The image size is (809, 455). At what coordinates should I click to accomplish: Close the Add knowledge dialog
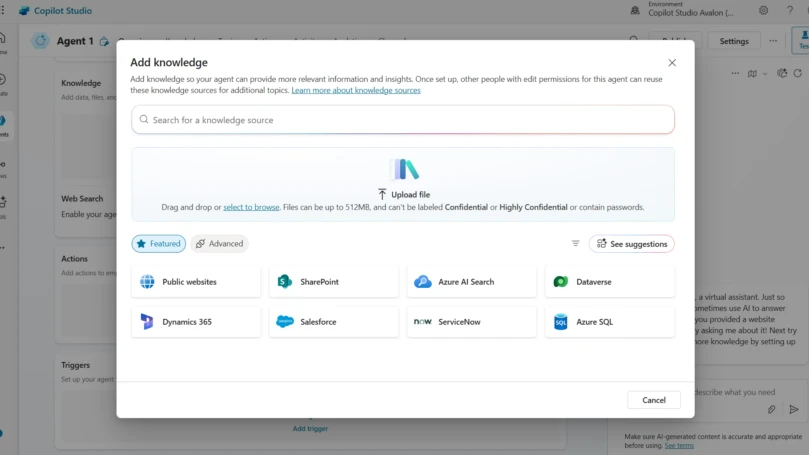(x=672, y=63)
